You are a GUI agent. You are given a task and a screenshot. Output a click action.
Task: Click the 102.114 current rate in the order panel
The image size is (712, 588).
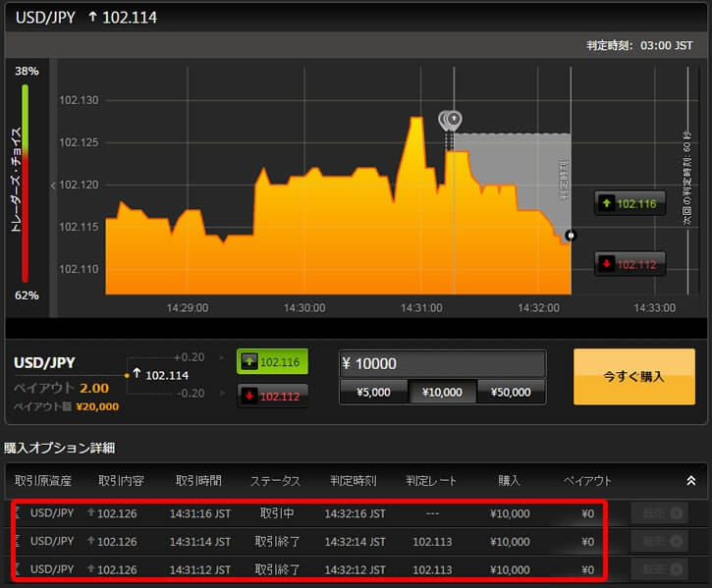click(x=167, y=376)
